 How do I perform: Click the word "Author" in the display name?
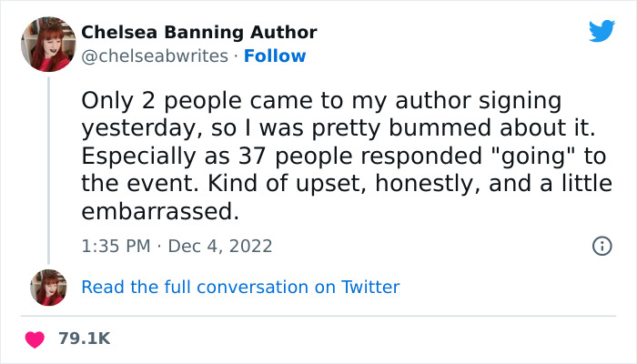pyautogui.click(x=285, y=33)
